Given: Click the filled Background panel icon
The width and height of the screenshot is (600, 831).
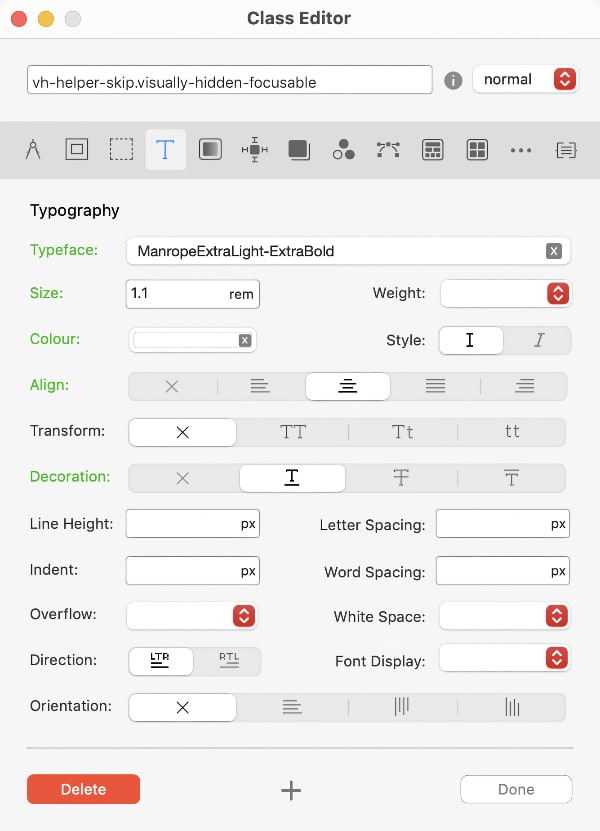Looking at the screenshot, I should pyautogui.click(x=209, y=150).
